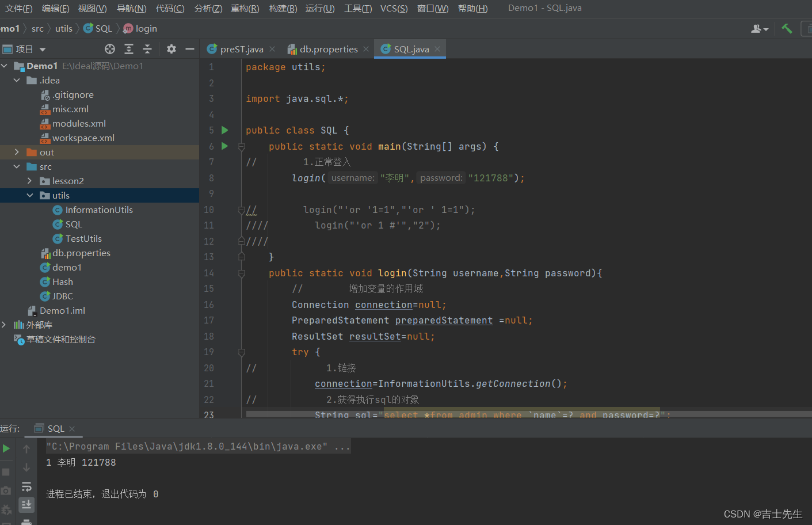This screenshot has width=812, height=525.
Task: Run main method via gutter arrow on line 6
Action: (225, 146)
